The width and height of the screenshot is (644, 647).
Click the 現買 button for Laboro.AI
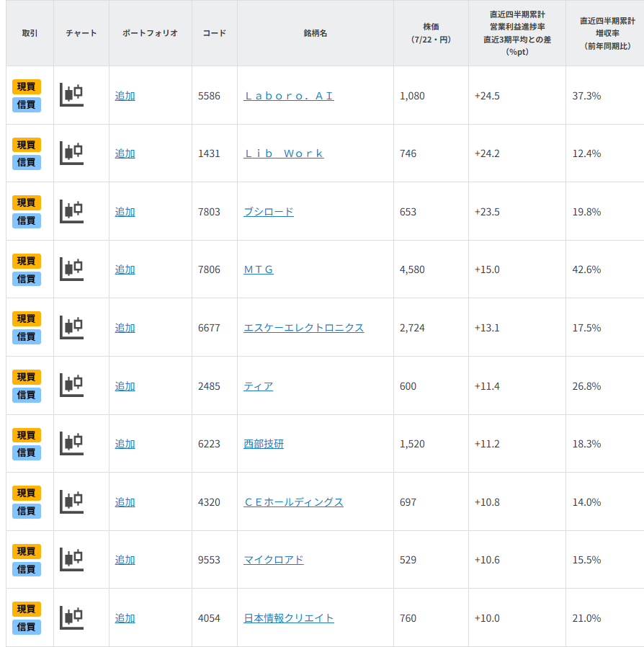27,86
